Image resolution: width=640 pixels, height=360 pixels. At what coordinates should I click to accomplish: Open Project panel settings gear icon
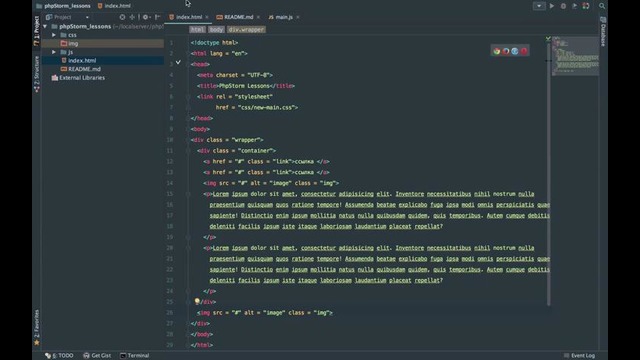pyautogui.click(x=146, y=17)
